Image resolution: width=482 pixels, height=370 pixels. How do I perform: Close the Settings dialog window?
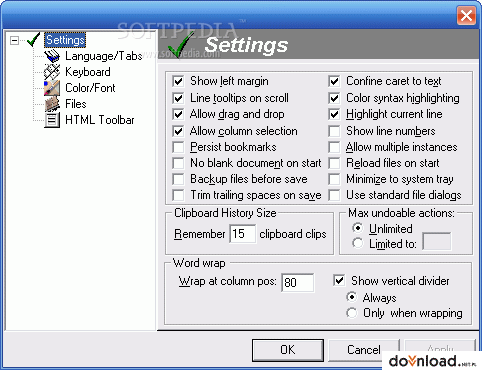click(x=466, y=15)
